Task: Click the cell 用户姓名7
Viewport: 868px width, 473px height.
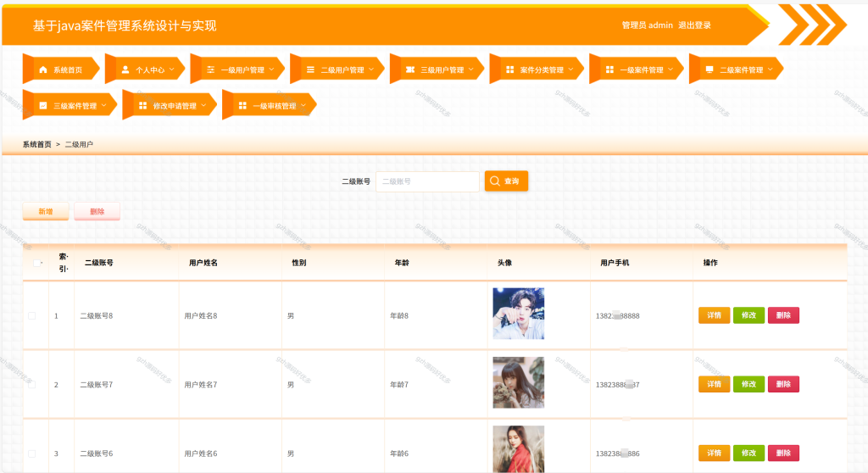Action: coord(200,384)
